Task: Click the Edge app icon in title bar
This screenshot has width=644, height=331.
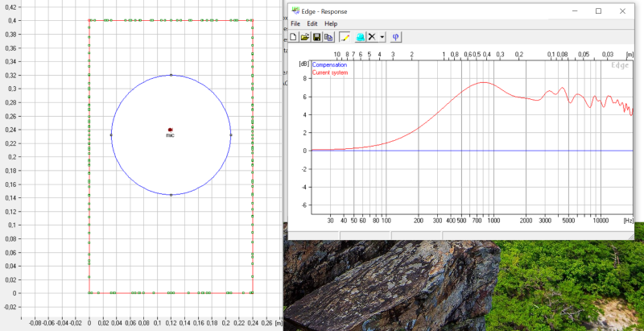Action: click(295, 10)
